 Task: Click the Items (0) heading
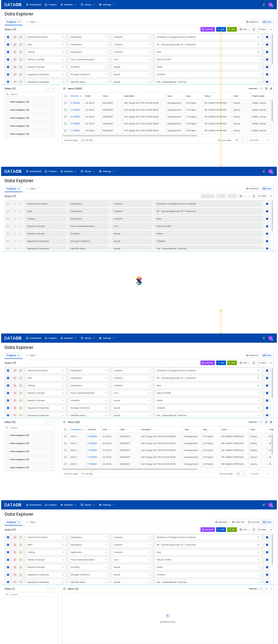point(73,589)
